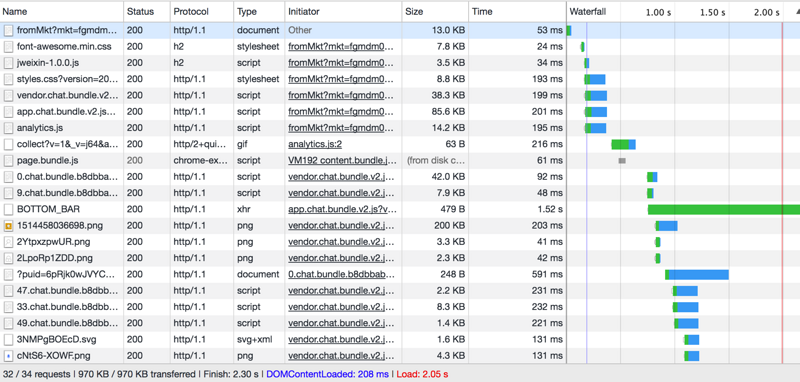Select the 9.chat.bundle.b8dbba... request
Screen dimensions: 800x382
click(400, 193)
